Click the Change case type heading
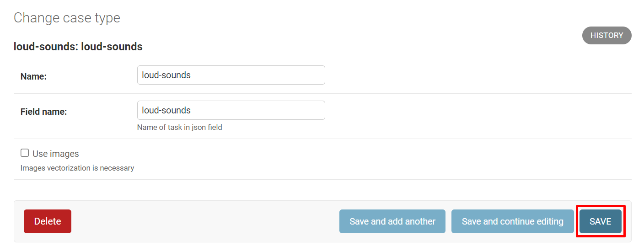 [67, 18]
